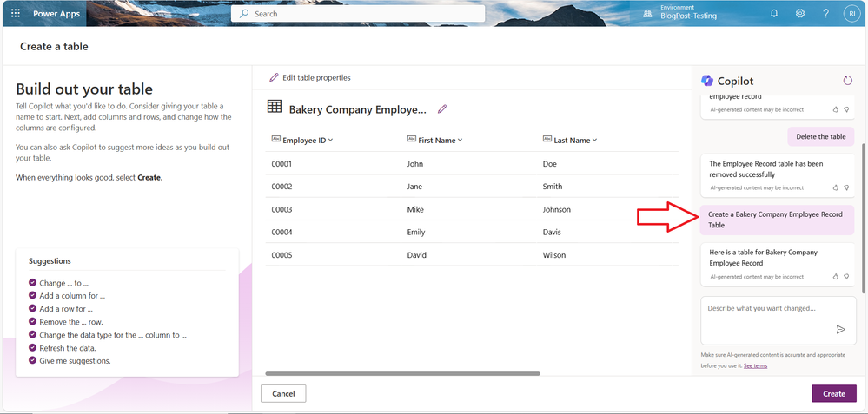
Task: Click last name cell 'Davis'
Action: pos(552,232)
